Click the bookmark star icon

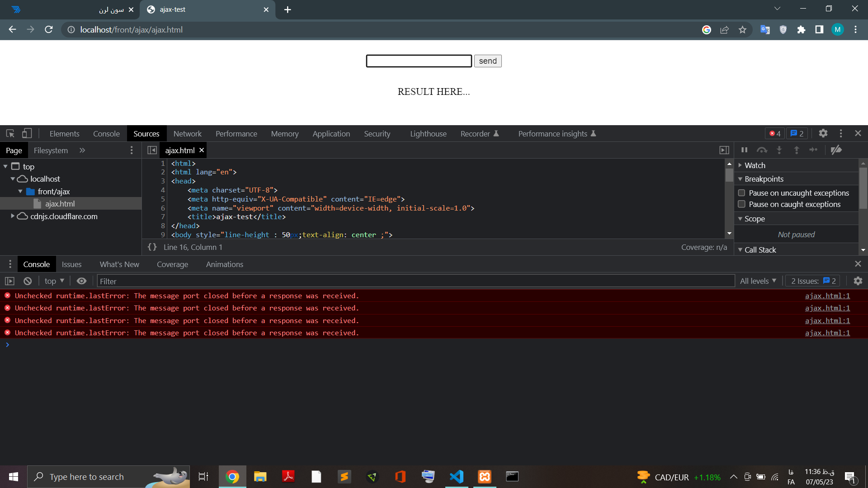click(742, 30)
